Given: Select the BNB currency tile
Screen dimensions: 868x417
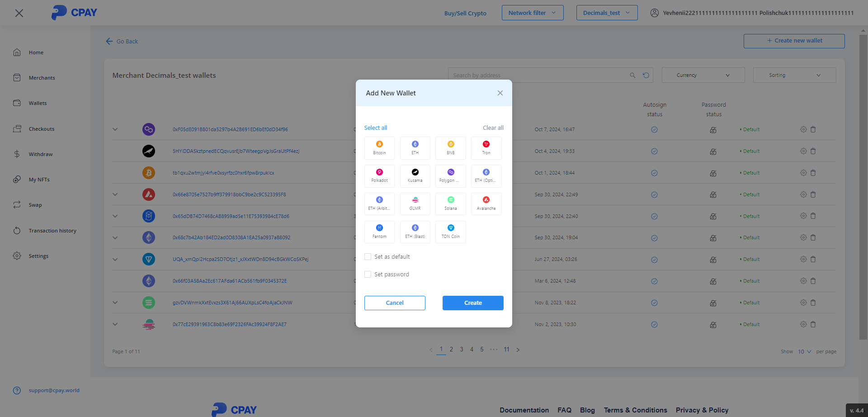Looking at the screenshot, I should click(x=450, y=148).
